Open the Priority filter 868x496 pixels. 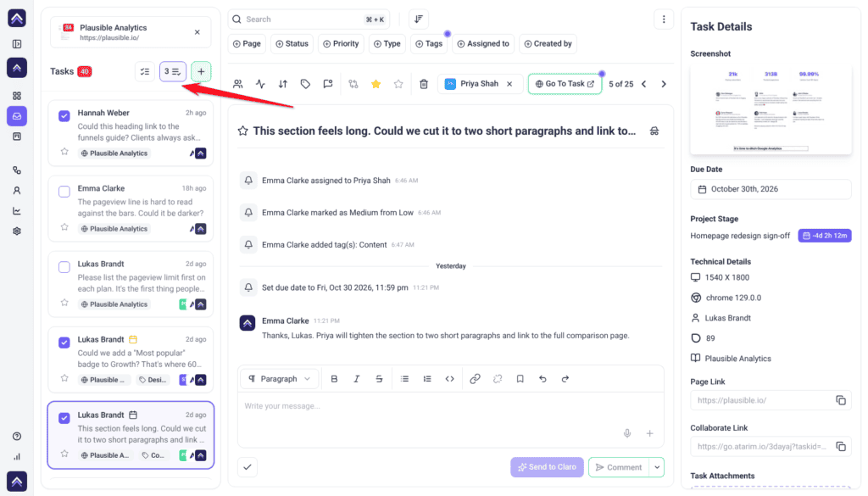(341, 44)
